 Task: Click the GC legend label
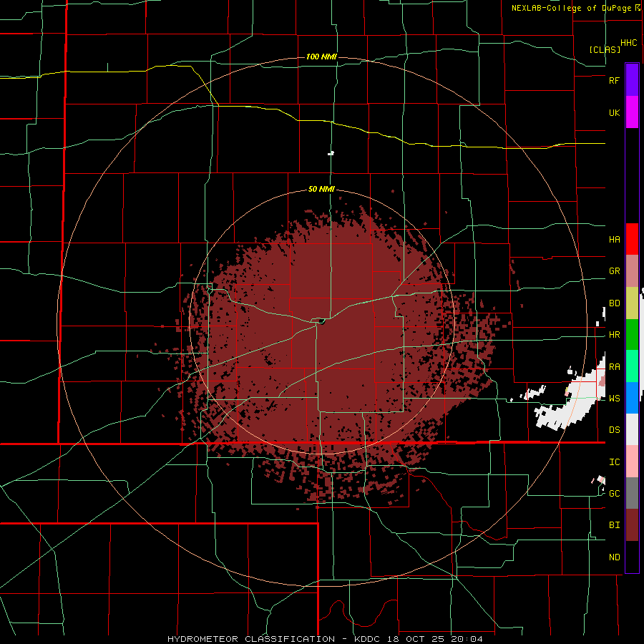coord(615,494)
